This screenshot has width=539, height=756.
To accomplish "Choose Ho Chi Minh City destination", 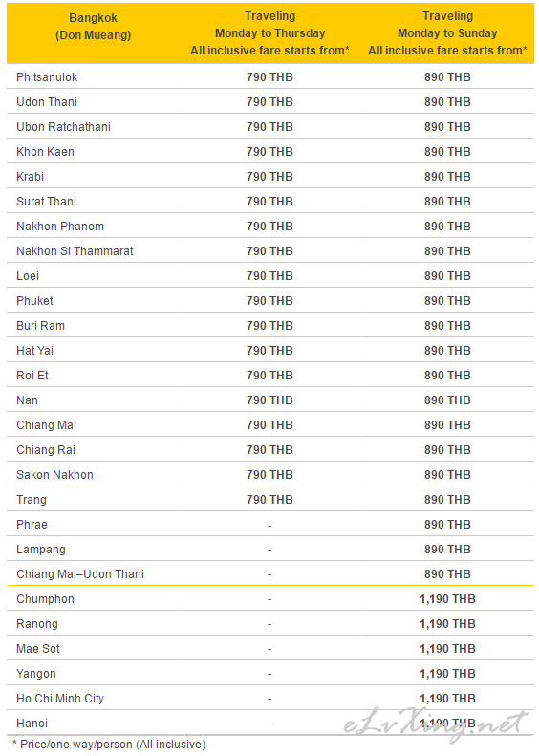I will (x=60, y=699).
